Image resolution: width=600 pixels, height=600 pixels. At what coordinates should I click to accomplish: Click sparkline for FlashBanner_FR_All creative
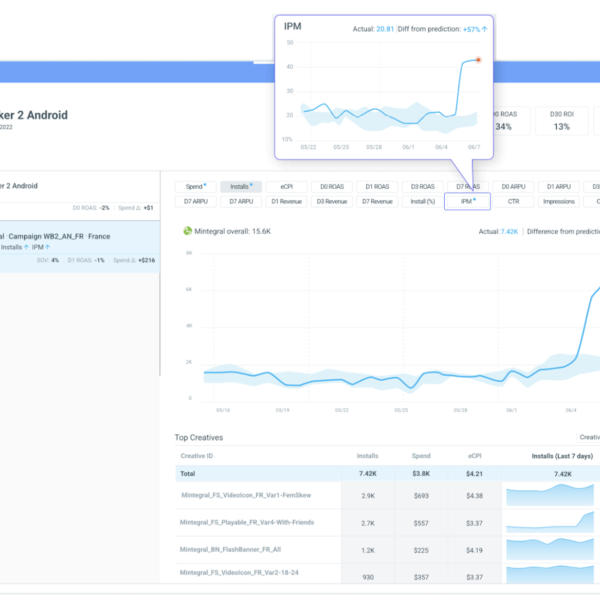550,549
